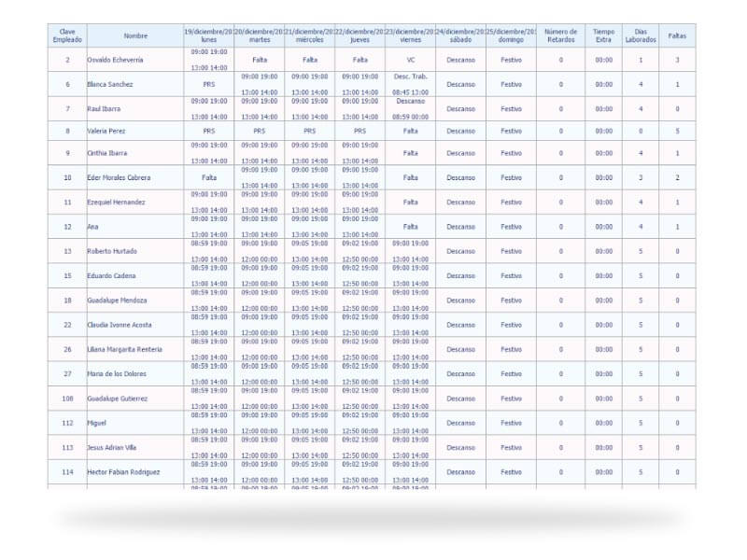Select the 21/diciembre miércoles column header
The image size is (747, 560).
coord(310,35)
